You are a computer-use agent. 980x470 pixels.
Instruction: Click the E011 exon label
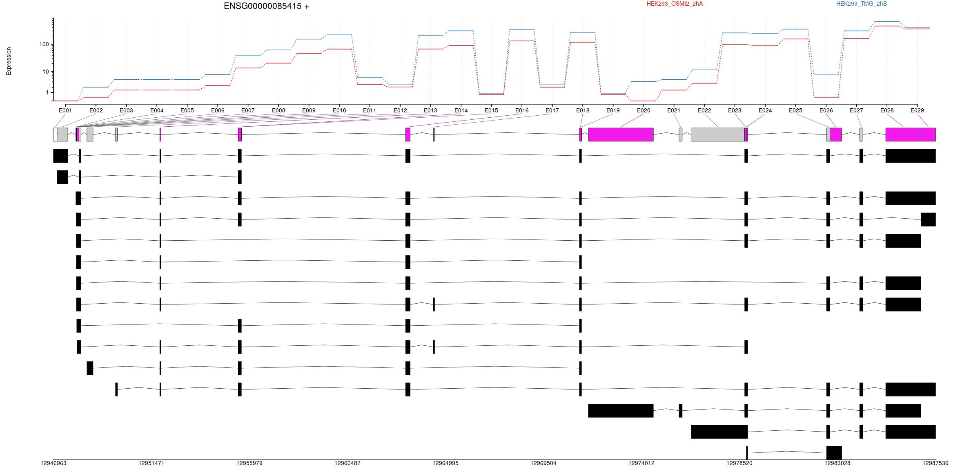click(370, 110)
